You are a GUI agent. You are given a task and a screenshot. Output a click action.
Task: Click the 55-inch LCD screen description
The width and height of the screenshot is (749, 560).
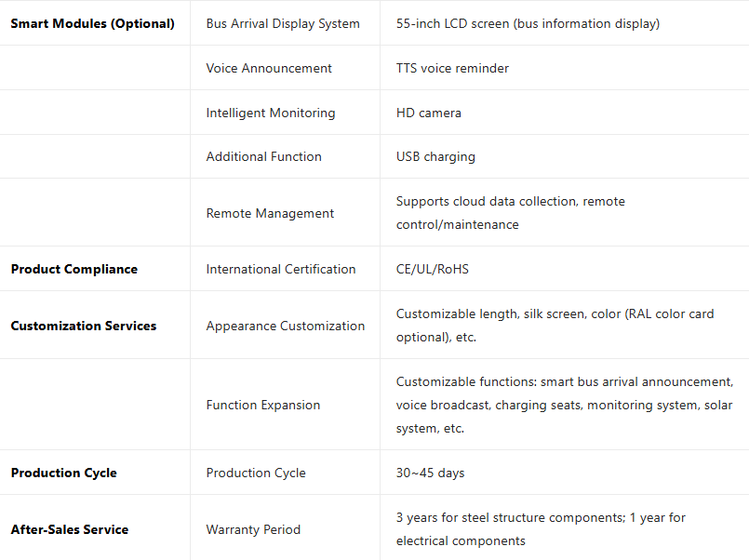528,23
